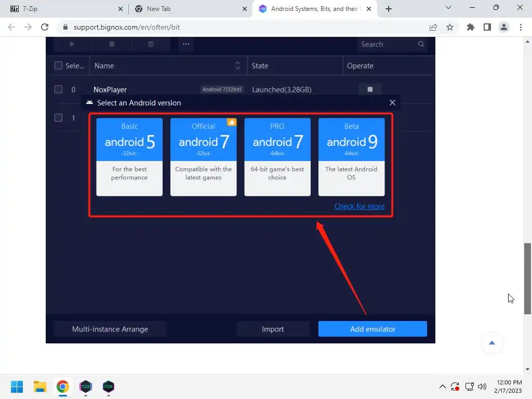Click the page vertical scrollbar thumb

527,278
